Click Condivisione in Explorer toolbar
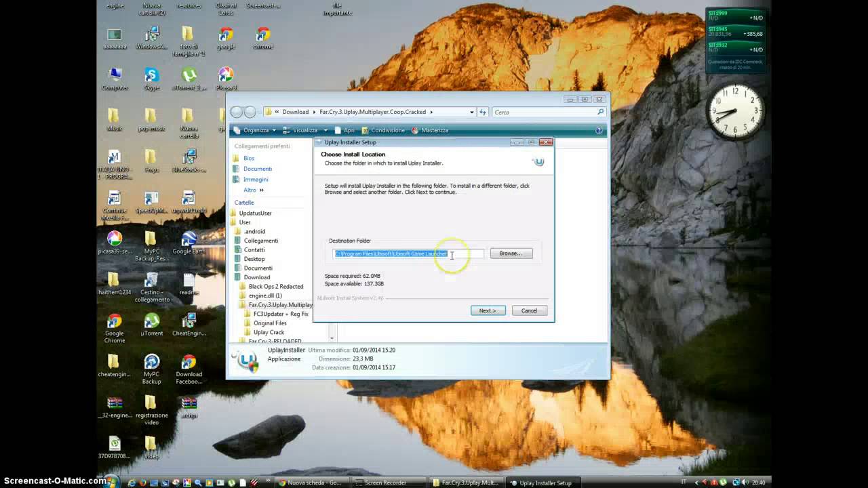Viewport: 868px width, 488px height. pyautogui.click(x=383, y=130)
